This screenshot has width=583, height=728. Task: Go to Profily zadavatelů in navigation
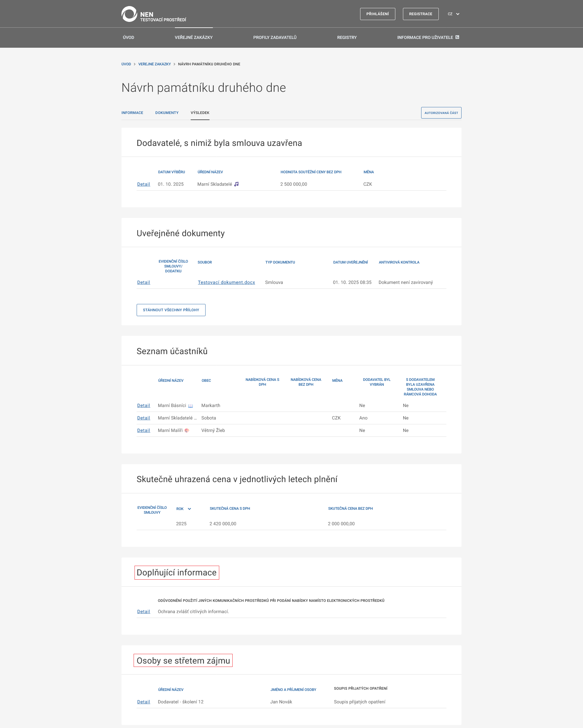274,37
